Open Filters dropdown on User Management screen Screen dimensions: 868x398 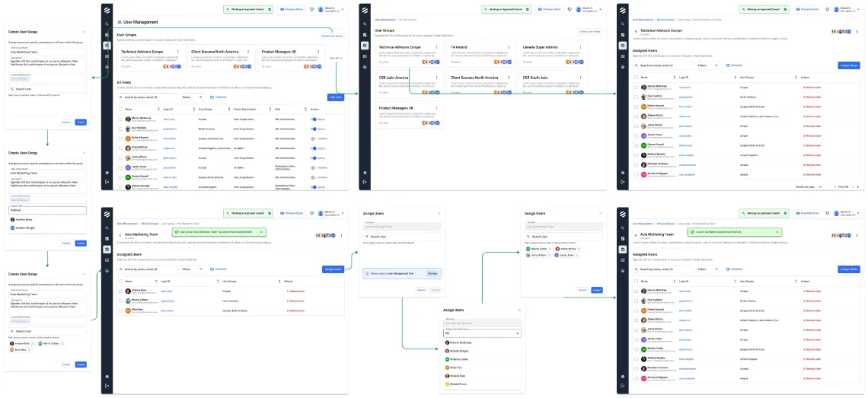pyautogui.click(x=193, y=97)
